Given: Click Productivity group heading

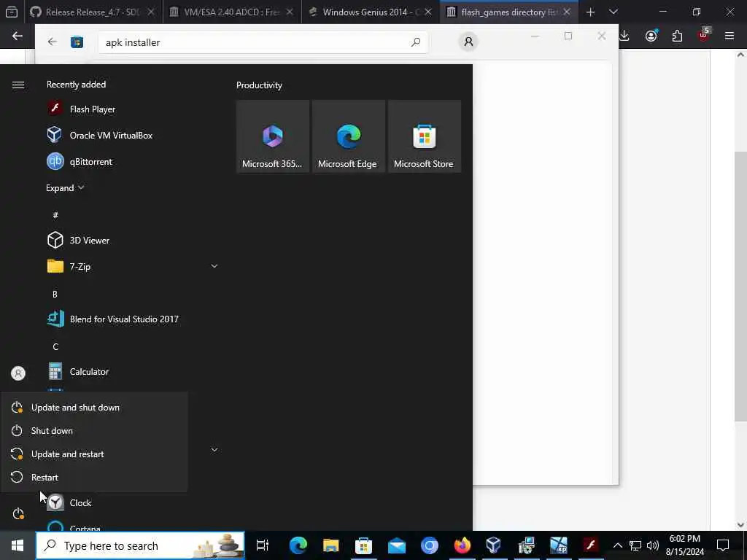Looking at the screenshot, I should (259, 85).
